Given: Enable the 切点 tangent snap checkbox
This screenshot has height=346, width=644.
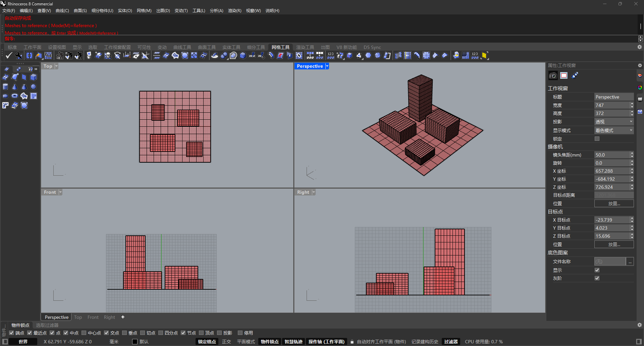Looking at the screenshot, I should coord(143,333).
